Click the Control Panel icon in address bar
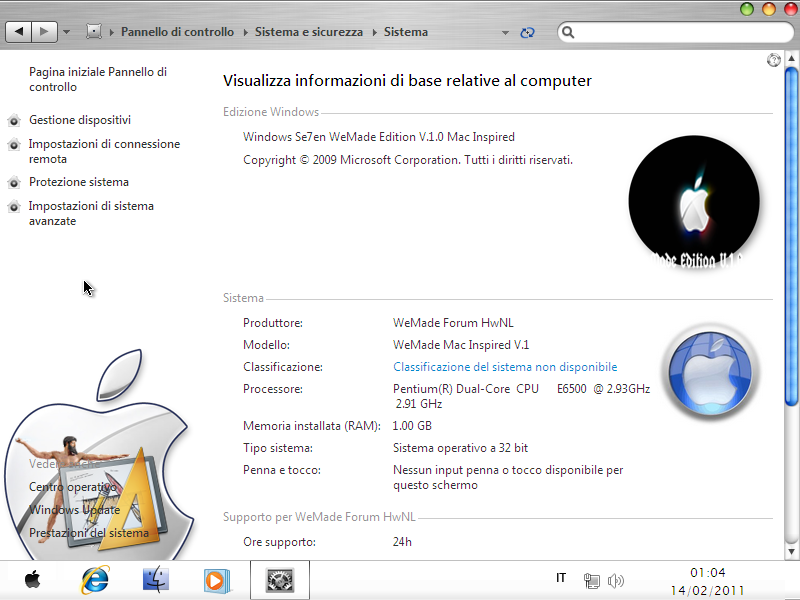800x600 pixels. click(94, 32)
